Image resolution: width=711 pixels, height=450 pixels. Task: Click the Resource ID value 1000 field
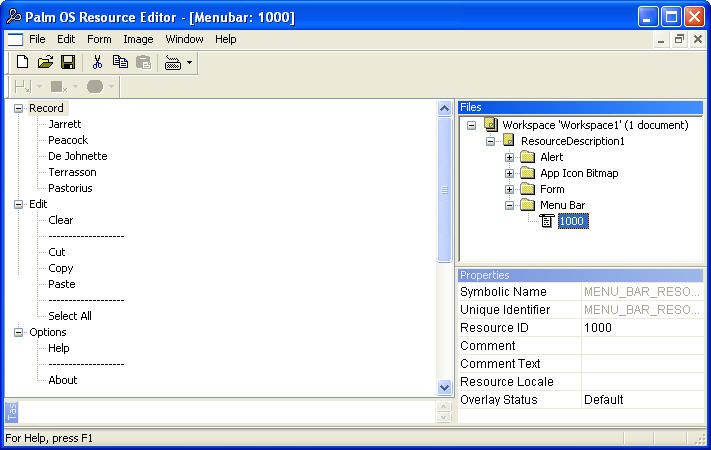click(x=643, y=328)
